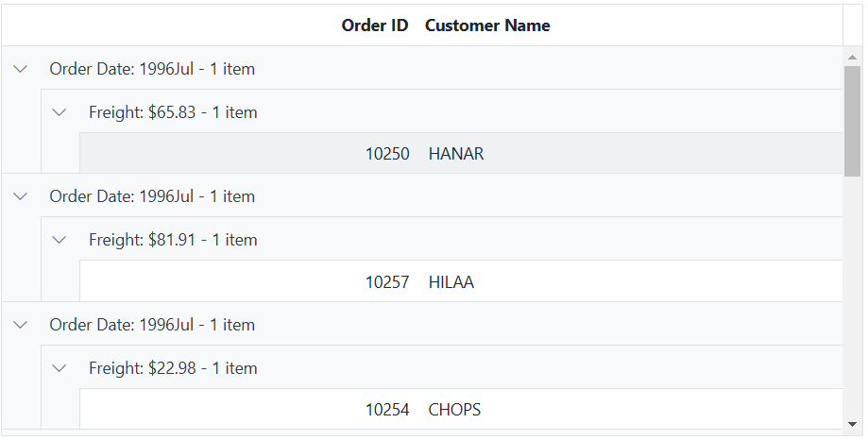Screen dimensions: 868x440
Task: Collapse Order Date chevron above Freight $65.83
Action: (21, 69)
